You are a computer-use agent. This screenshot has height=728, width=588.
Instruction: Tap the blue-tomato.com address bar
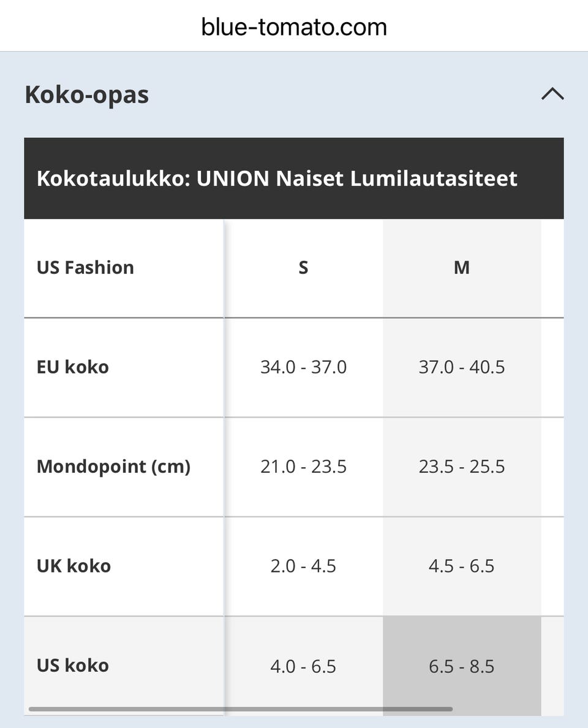pos(294,27)
